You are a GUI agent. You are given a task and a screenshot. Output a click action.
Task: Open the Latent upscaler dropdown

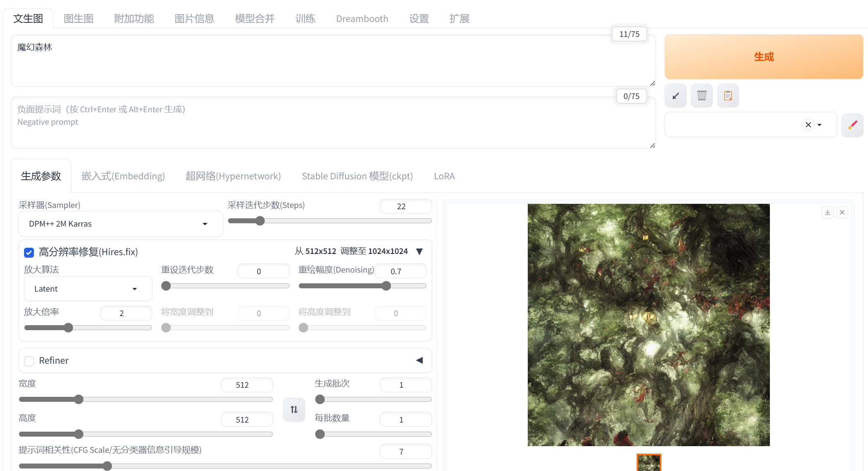[88, 289]
